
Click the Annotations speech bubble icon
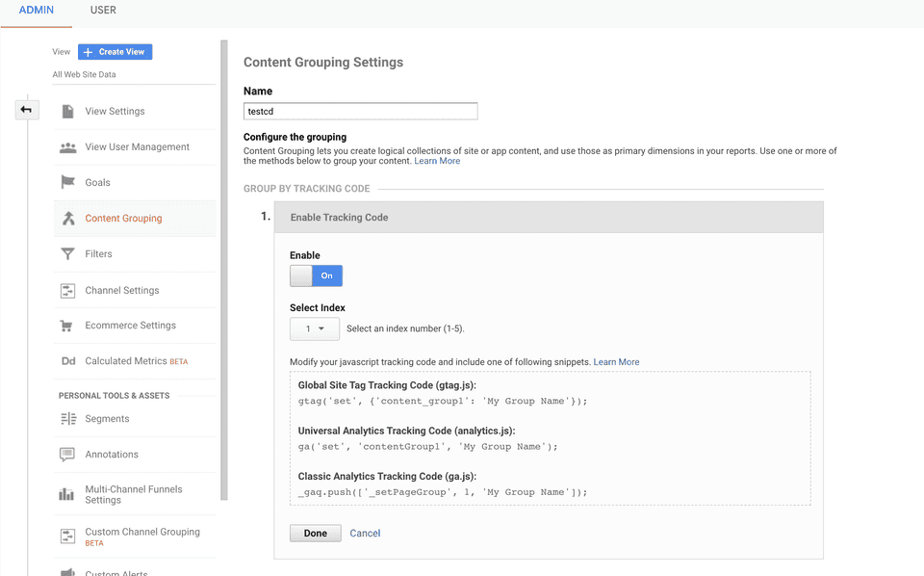click(67, 455)
